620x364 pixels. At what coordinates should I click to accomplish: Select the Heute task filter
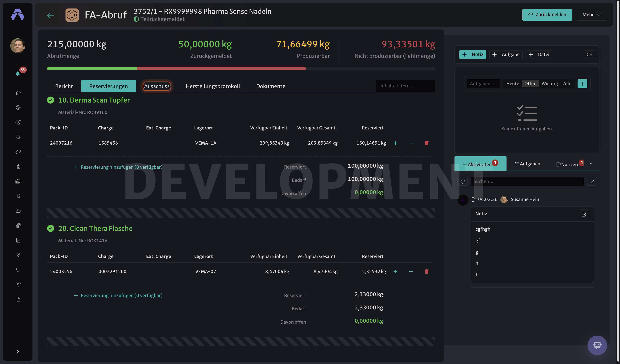point(512,84)
